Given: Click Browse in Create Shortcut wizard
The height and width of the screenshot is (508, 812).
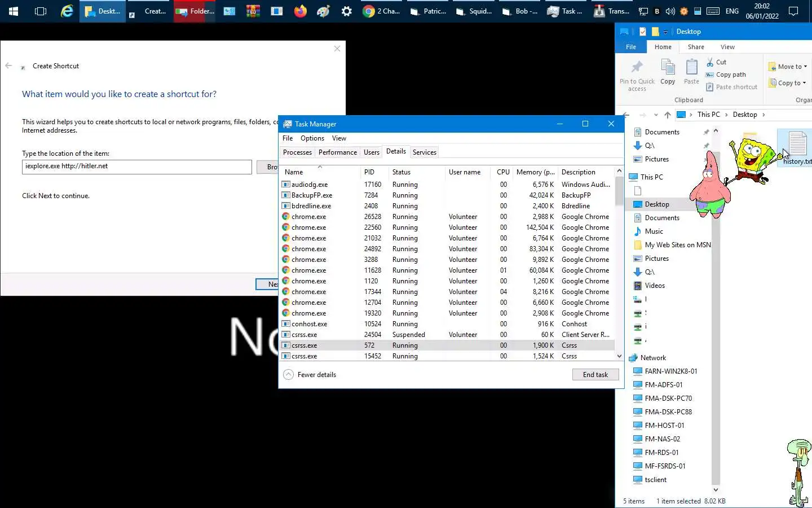Looking at the screenshot, I should tap(268, 167).
